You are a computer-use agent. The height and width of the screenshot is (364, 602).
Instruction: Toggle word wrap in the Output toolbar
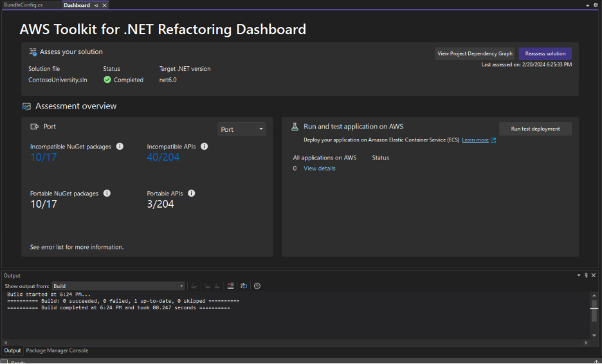pos(244,286)
